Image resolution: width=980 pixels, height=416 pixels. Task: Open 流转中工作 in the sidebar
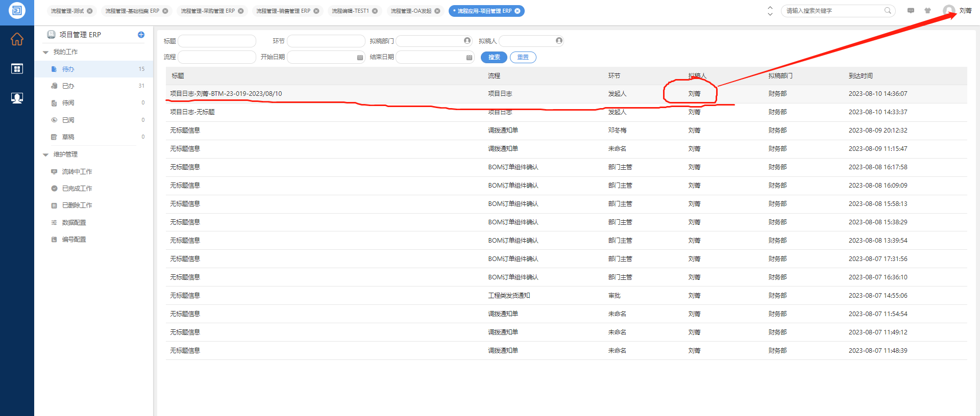(94, 172)
